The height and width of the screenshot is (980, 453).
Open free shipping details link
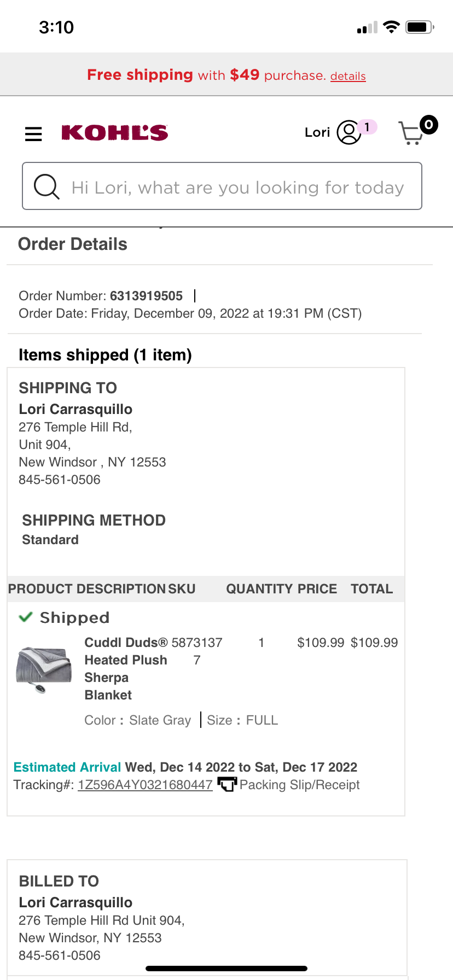tap(348, 76)
